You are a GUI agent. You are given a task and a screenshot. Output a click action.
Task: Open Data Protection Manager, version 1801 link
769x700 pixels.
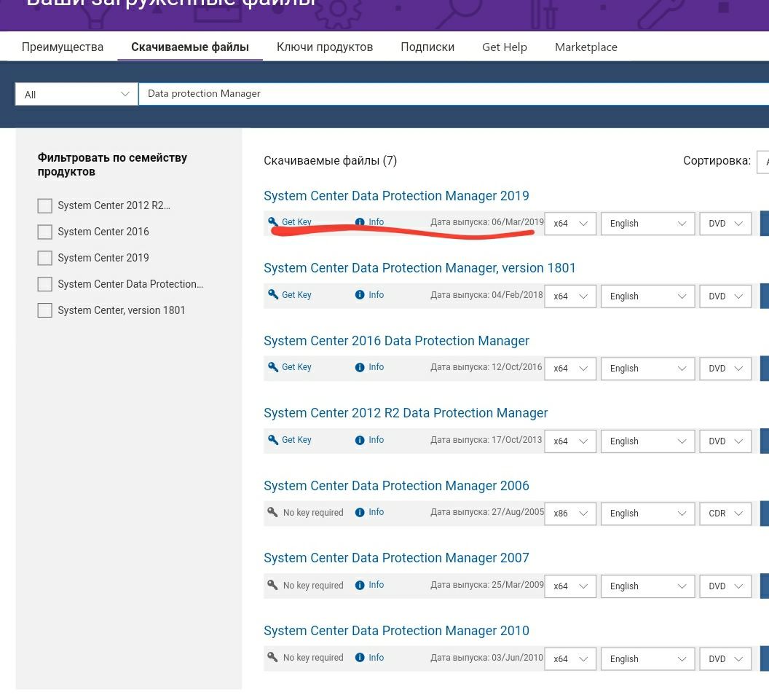point(419,268)
